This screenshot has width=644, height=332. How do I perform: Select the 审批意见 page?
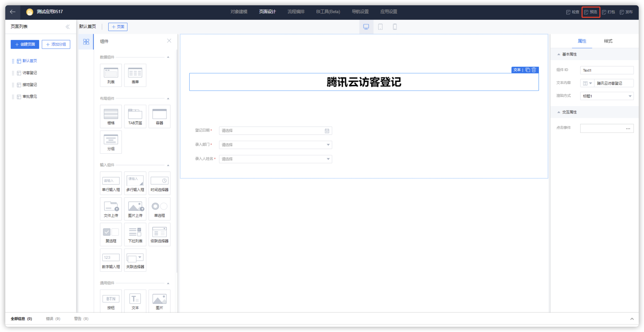click(30, 96)
